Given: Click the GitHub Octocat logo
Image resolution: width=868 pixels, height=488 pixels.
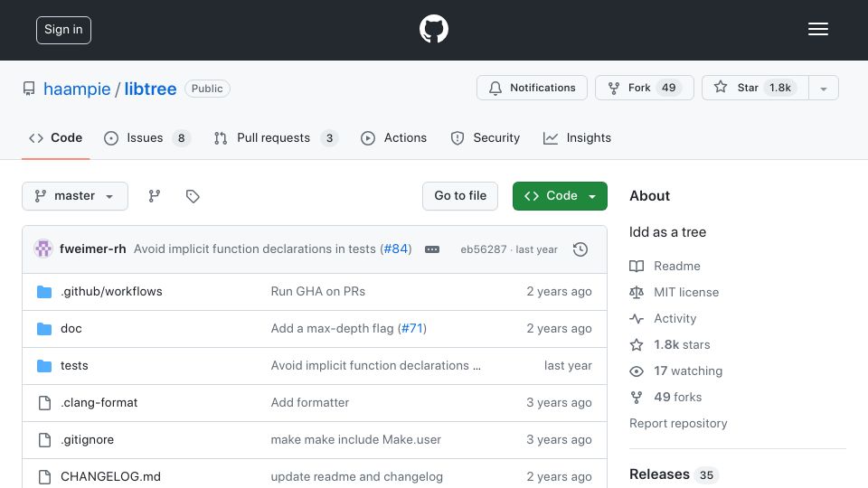Looking at the screenshot, I should click(x=433, y=29).
